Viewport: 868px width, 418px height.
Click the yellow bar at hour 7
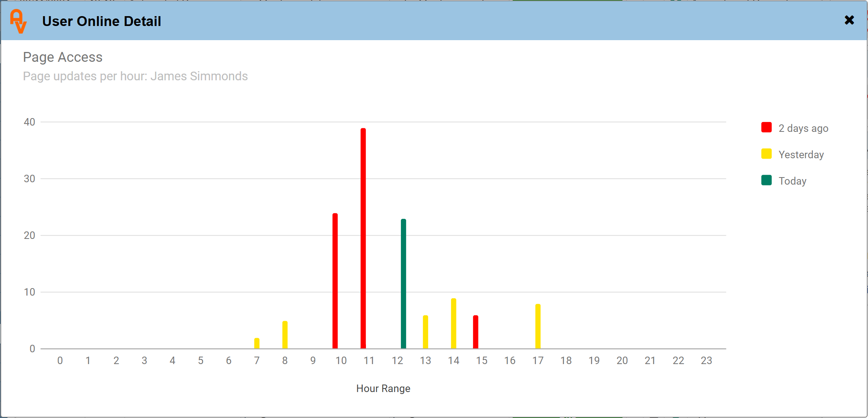(257, 343)
